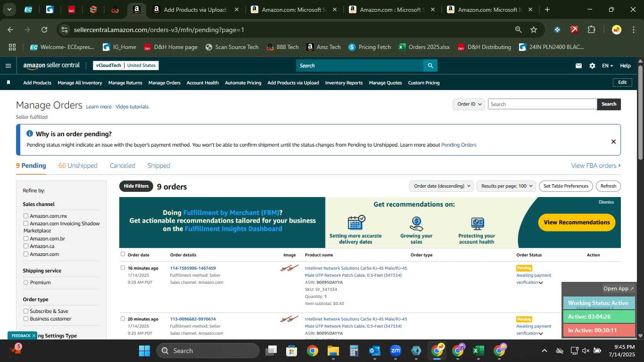The width and height of the screenshot is (644, 362).
Task: Go back with browser back arrow
Action: [10, 30]
